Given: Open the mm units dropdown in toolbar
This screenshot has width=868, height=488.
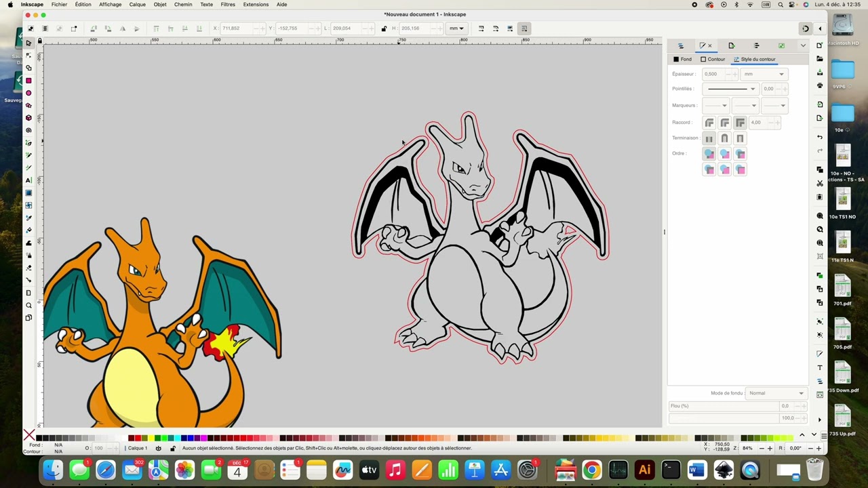Looking at the screenshot, I should 456,28.
